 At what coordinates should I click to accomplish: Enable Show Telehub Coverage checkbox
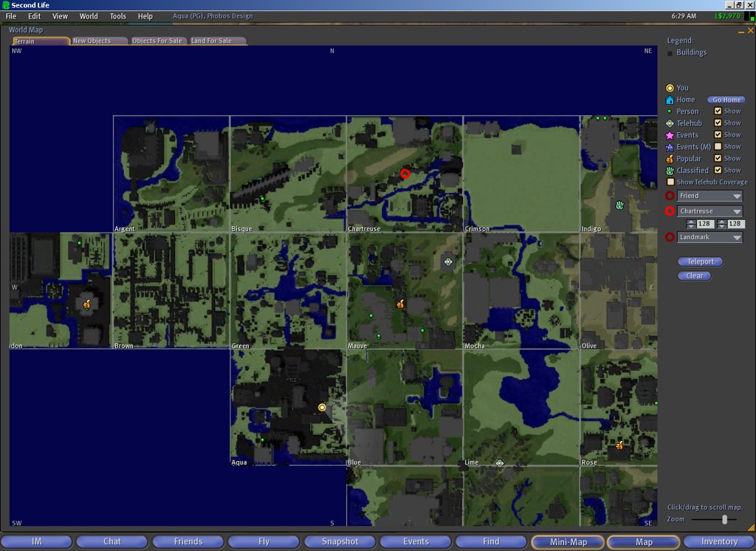tap(670, 182)
